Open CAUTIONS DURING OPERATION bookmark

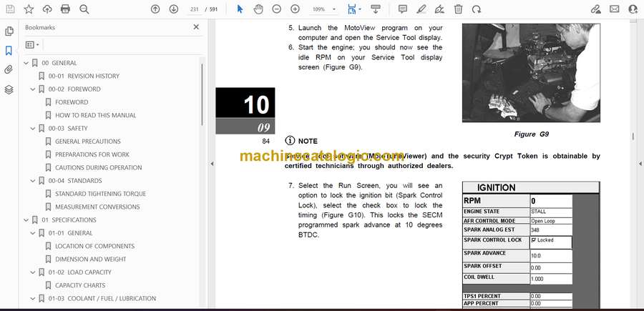tap(99, 167)
